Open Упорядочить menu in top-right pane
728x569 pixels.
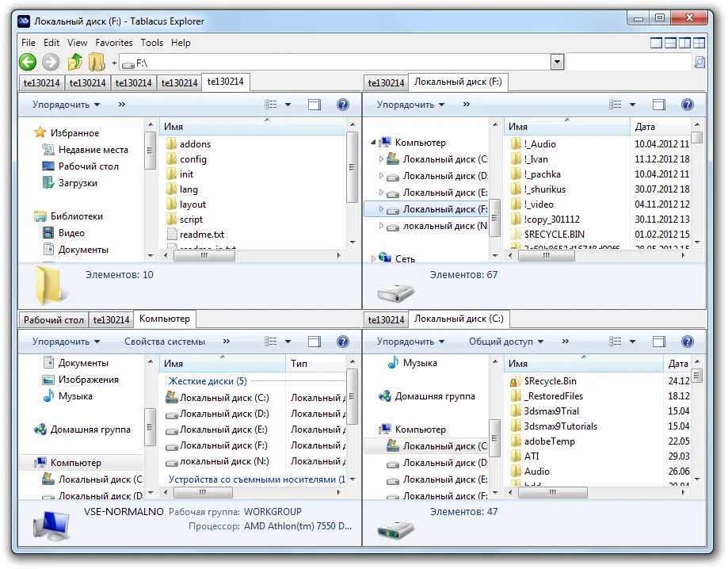tap(410, 105)
